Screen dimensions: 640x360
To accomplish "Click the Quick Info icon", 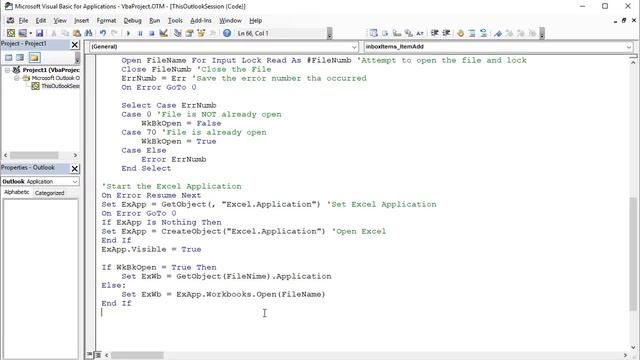I will coord(397,33).
